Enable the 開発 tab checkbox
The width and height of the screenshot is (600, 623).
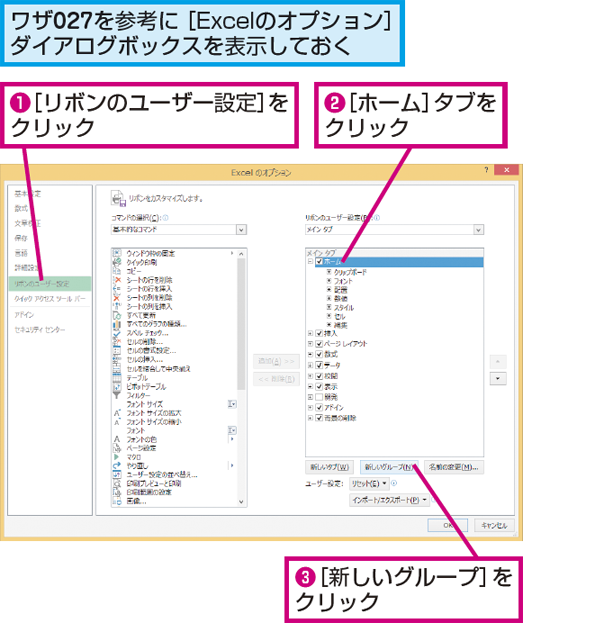319,397
